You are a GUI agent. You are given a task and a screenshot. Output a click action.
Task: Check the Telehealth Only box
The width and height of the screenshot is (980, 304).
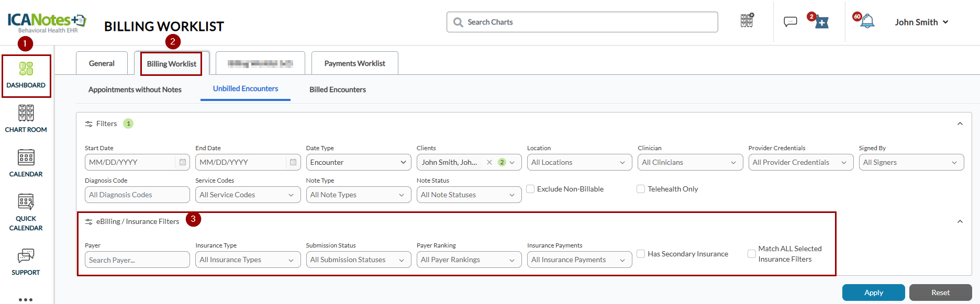point(641,189)
